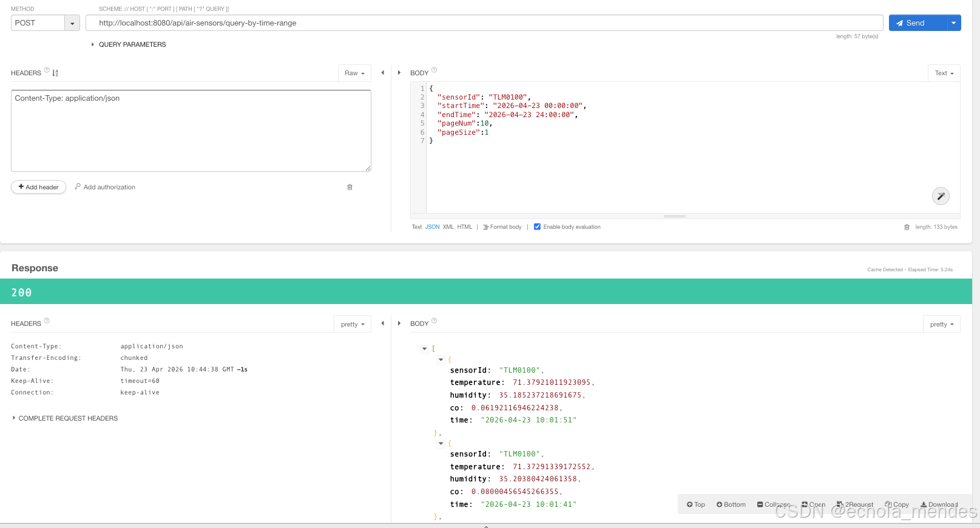Click humidity value 35.185237218691675

(540, 395)
